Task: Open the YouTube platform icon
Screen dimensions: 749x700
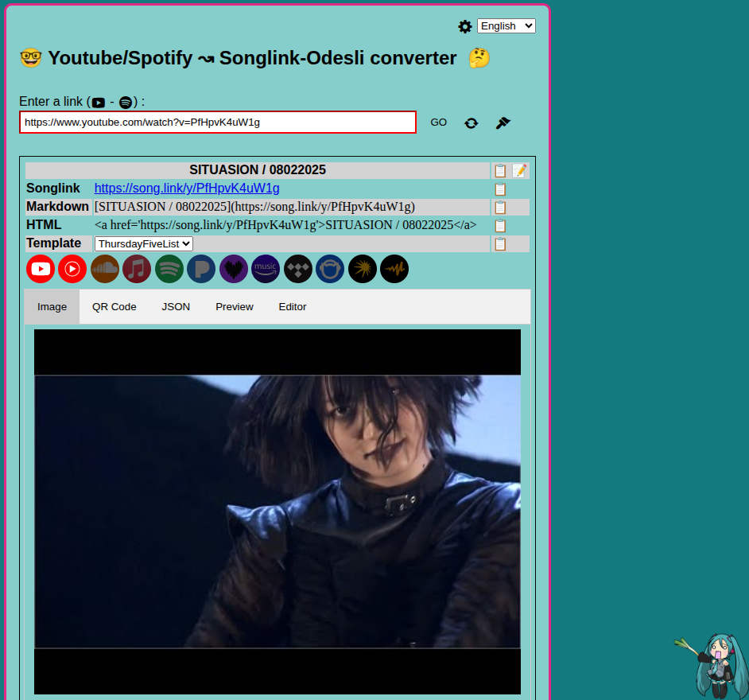Action: pyautogui.click(x=41, y=269)
